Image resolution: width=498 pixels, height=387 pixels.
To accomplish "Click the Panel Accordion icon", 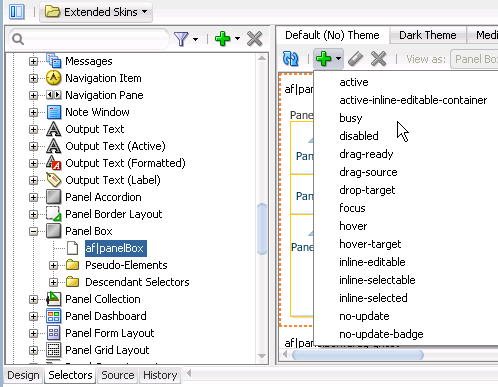I will (53, 197).
